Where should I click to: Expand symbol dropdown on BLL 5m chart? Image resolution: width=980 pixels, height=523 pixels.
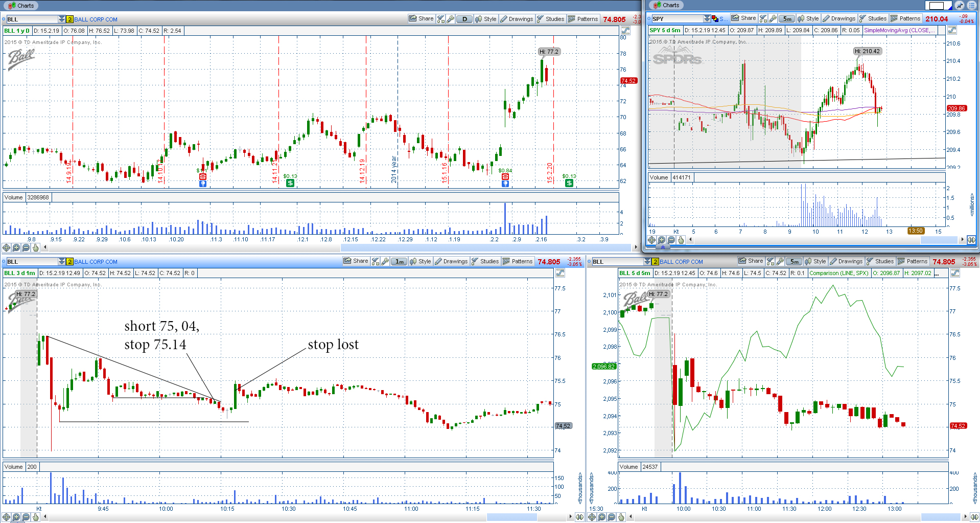(647, 262)
